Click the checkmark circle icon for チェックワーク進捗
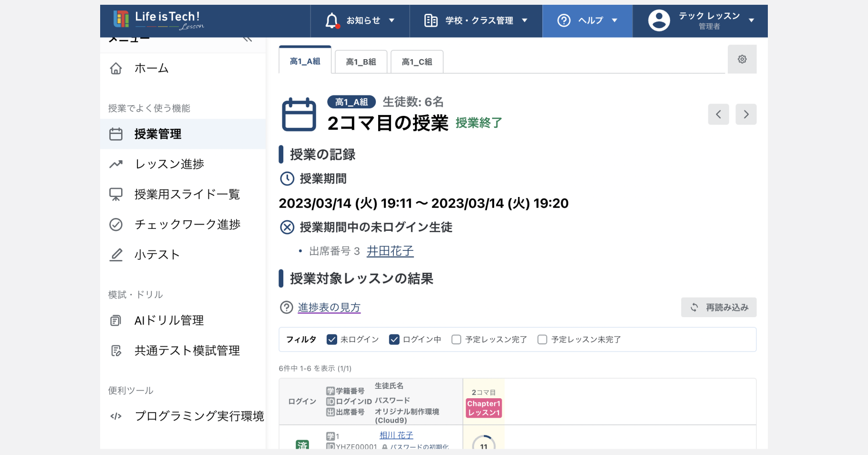 click(116, 225)
